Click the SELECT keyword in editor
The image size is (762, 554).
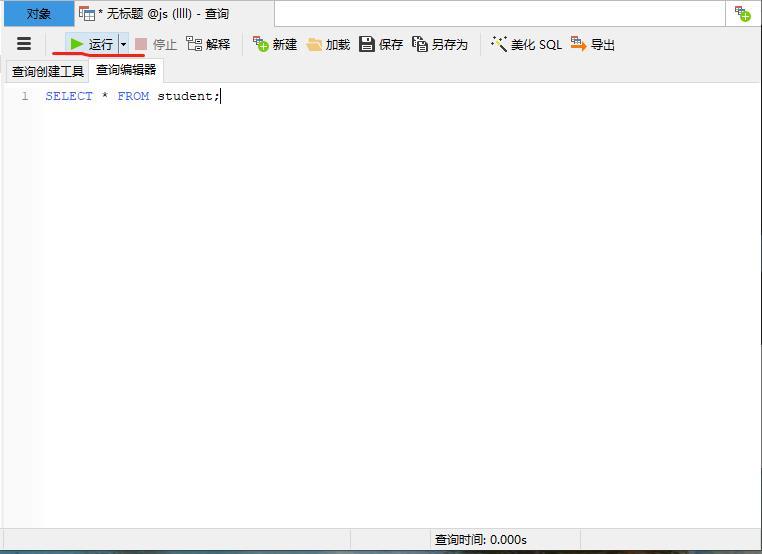[69, 96]
